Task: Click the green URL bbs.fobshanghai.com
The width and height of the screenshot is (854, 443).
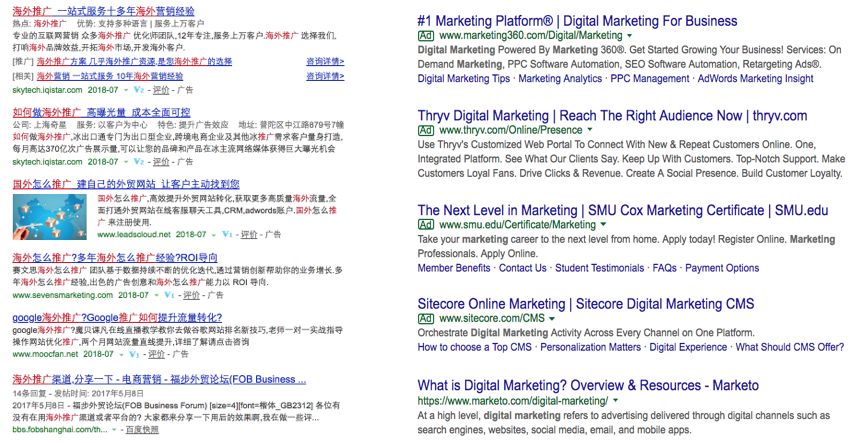Action: 60,430
